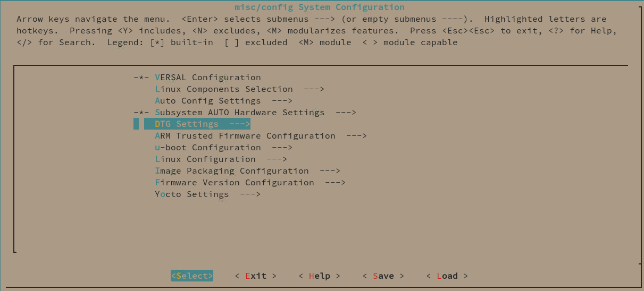Open Subsystem AUTO Hardware Settings submenu
Viewport: 644px width, 291px height.
256,113
